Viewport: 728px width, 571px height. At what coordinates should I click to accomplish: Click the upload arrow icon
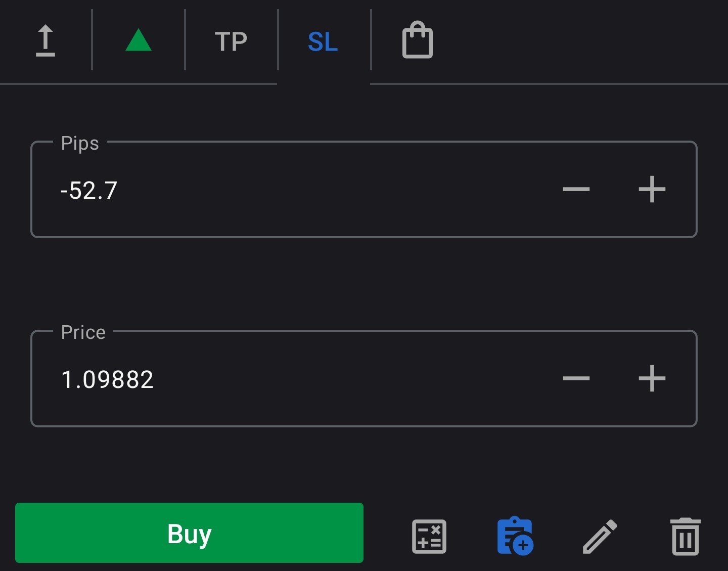(x=45, y=40)
